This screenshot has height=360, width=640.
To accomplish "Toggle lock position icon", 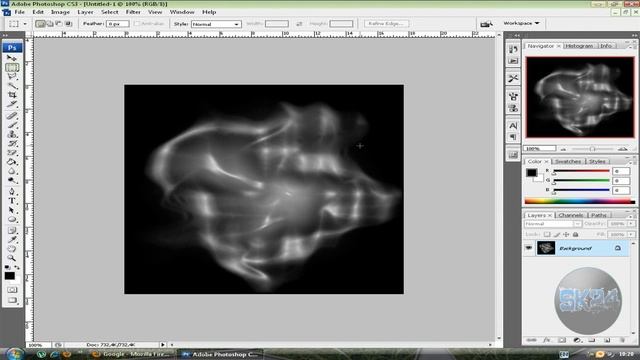I will [566, 234].
